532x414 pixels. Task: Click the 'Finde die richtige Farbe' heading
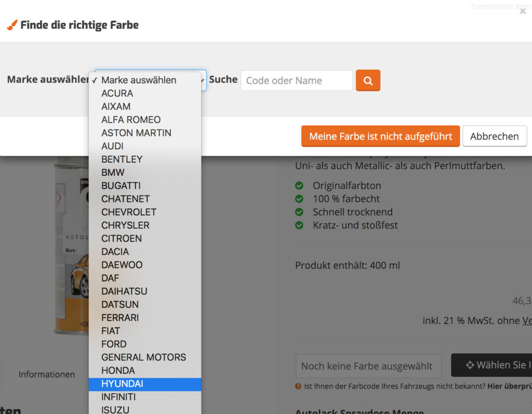coord(79,25)
